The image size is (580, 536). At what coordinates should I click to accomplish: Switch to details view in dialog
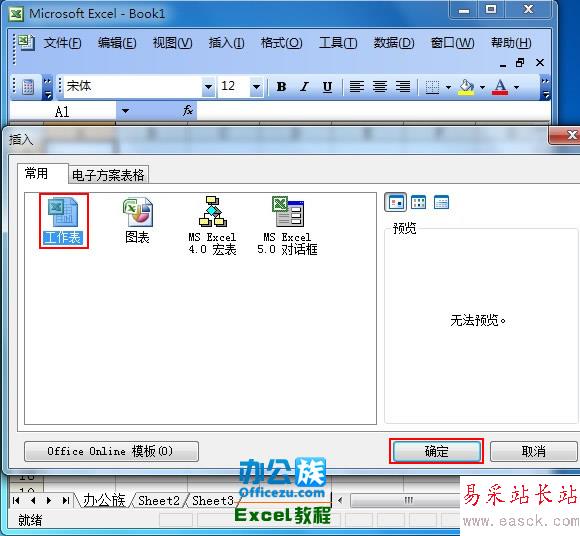tap(441, 202)
